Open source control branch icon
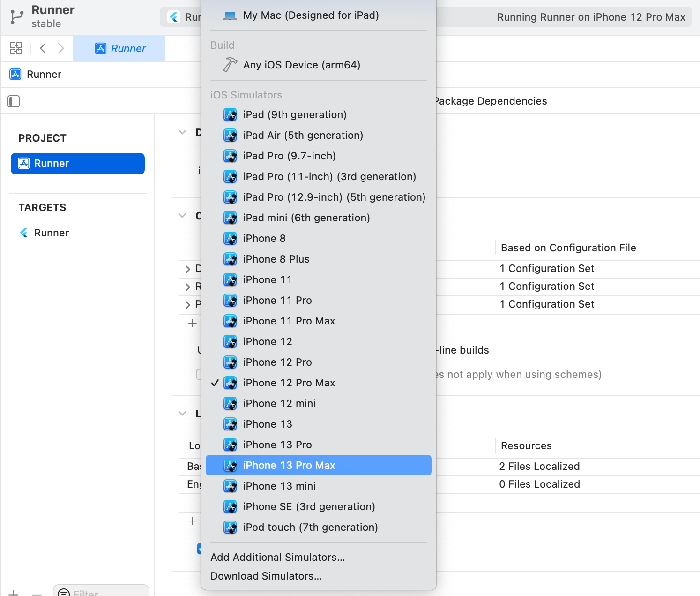 pos(16,17)
